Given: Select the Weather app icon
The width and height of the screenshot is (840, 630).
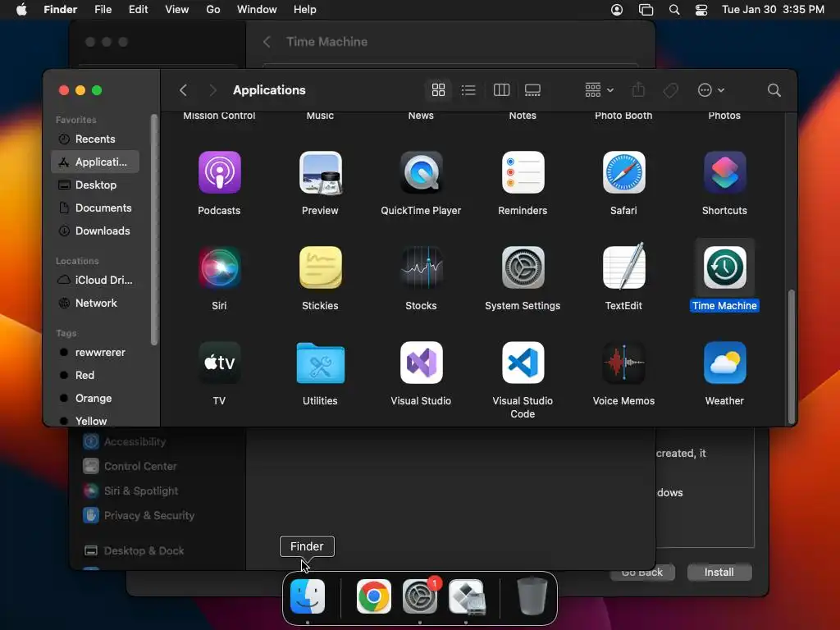Looking at the screenshot, I should [724, 363].
